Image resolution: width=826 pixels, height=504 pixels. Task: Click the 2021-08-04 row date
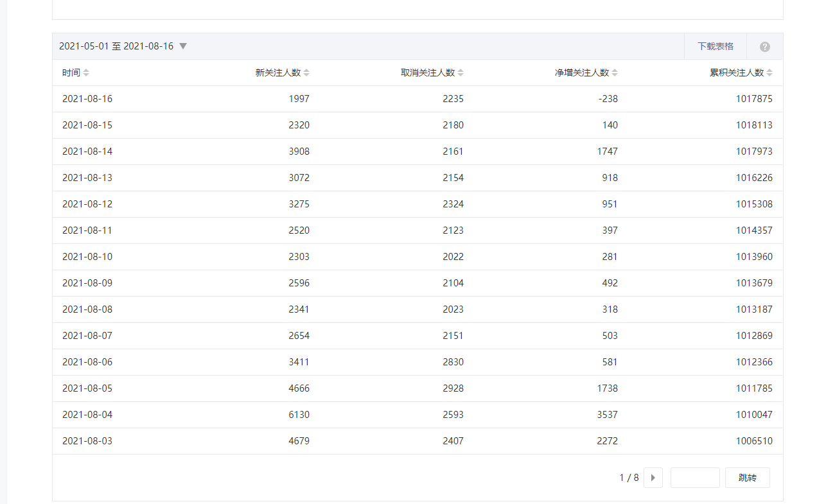(x=87, y=415)
